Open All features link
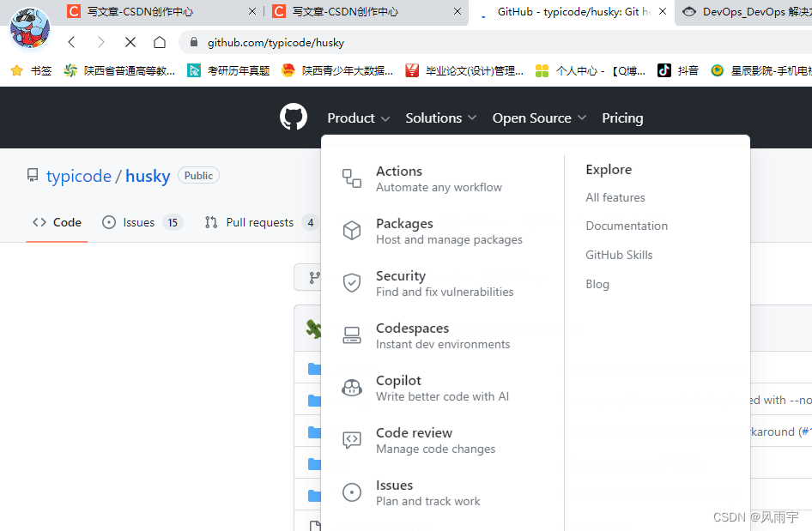 615,197
